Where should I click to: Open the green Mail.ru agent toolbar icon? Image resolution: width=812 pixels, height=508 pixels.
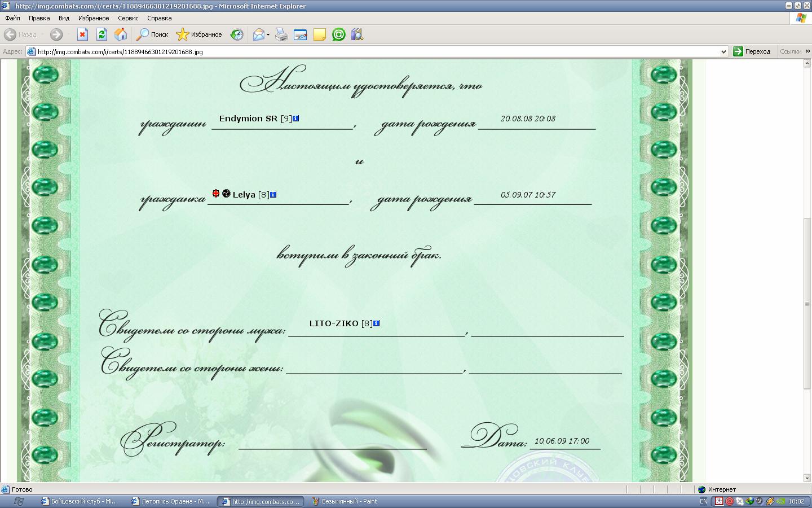tap(338, 34)
